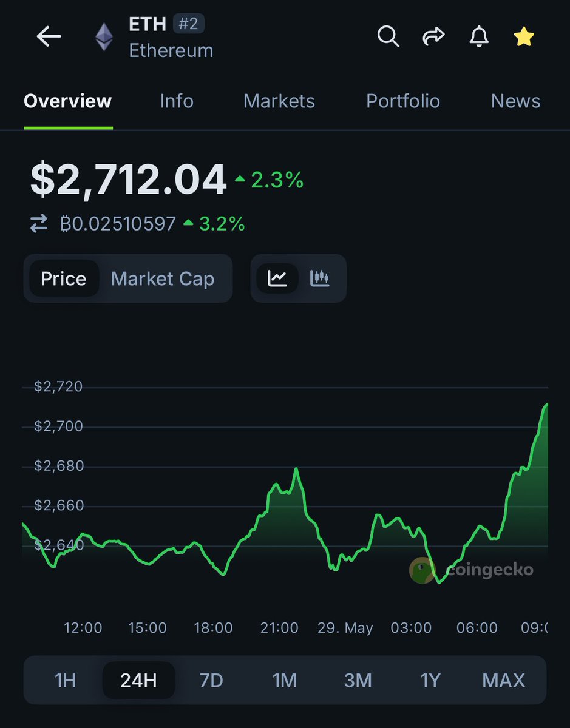Tap the 15:00 time label
The image size is (570, 728).
tap(148, 628)
